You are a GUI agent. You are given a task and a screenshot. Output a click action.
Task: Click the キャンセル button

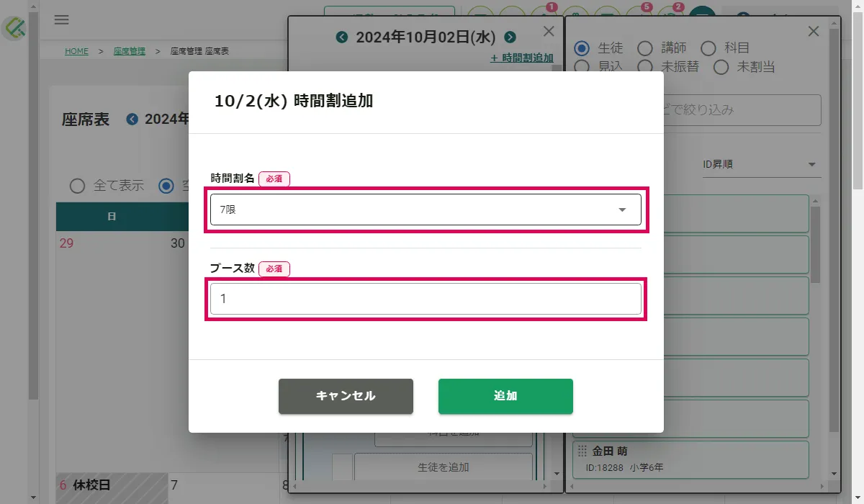(x=346, y=396)
